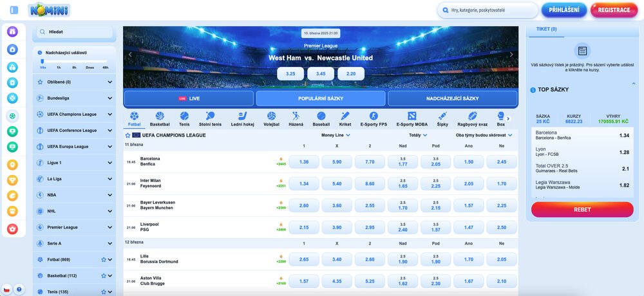Pick the E-Sporty MOBA icon
The height and width of the screenshot is (296, 644).
(x=412, y=116)
